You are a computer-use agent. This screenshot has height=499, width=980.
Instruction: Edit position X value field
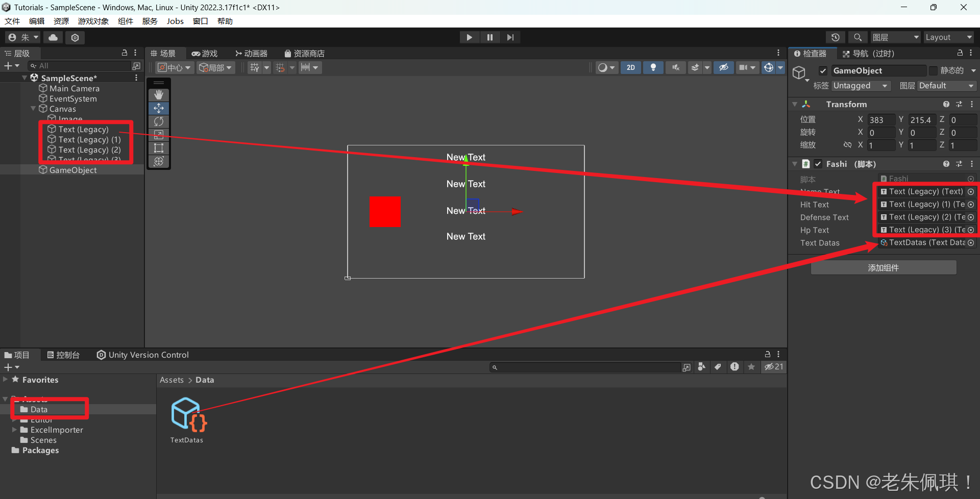[881, 120]
